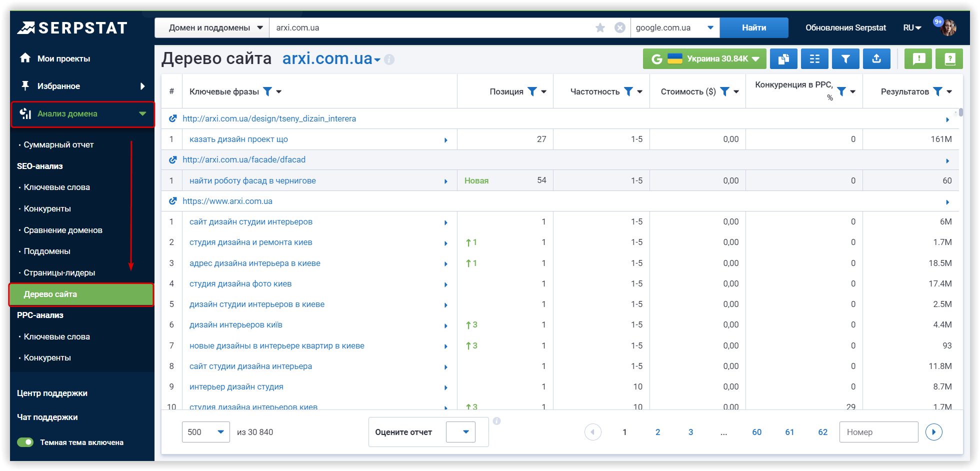Viewport: 980px width, 471px height.
Task: Open the google.com.ua search engine dropdown
Action: click(x=674, y=28)
